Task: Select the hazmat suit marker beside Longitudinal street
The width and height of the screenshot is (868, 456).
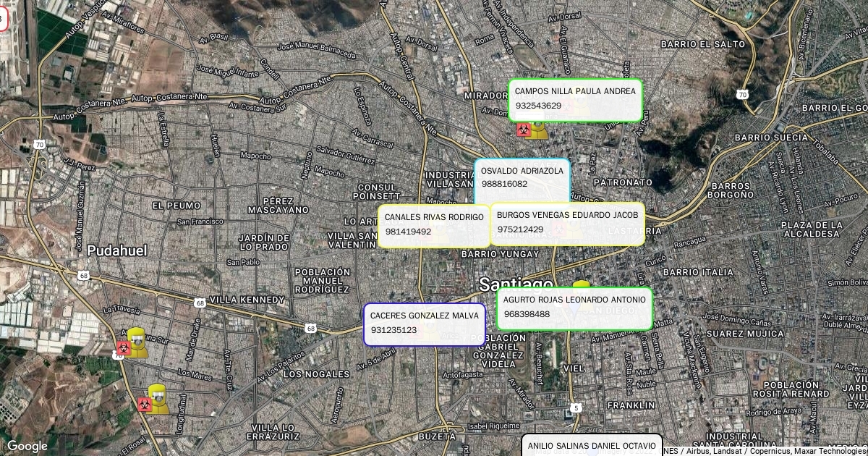Action: [158, 399]
